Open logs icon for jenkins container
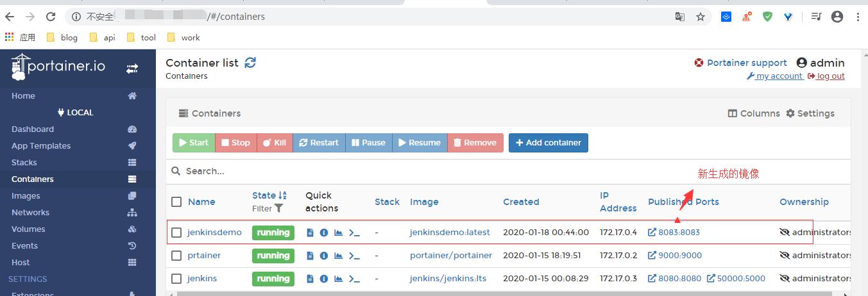868x296 pixels. pyautogui.click(x=311, y=279)
